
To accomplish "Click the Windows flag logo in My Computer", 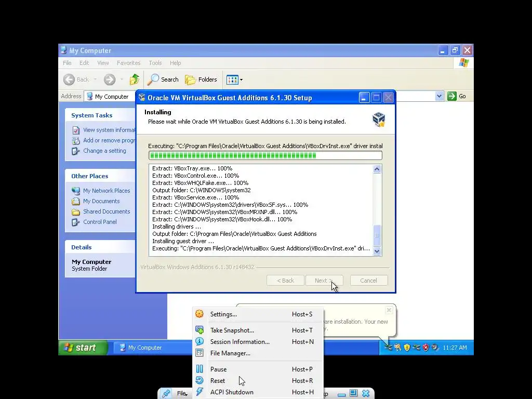I will [x=463, y=63].
